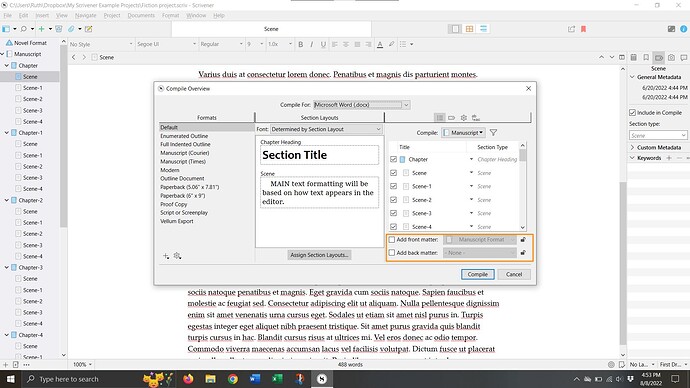This screenshot has width=690, height=388.
Task: Open the Font Determined by Section Layout dropdown
Action: 326,129
